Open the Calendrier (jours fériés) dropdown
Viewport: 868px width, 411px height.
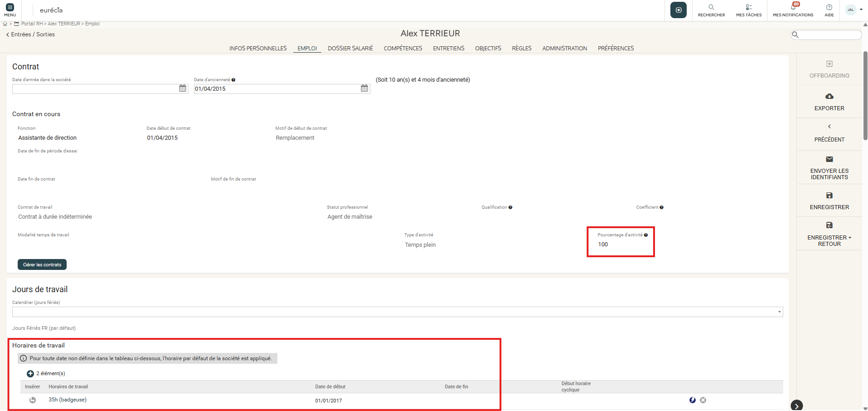click(779, 312)
